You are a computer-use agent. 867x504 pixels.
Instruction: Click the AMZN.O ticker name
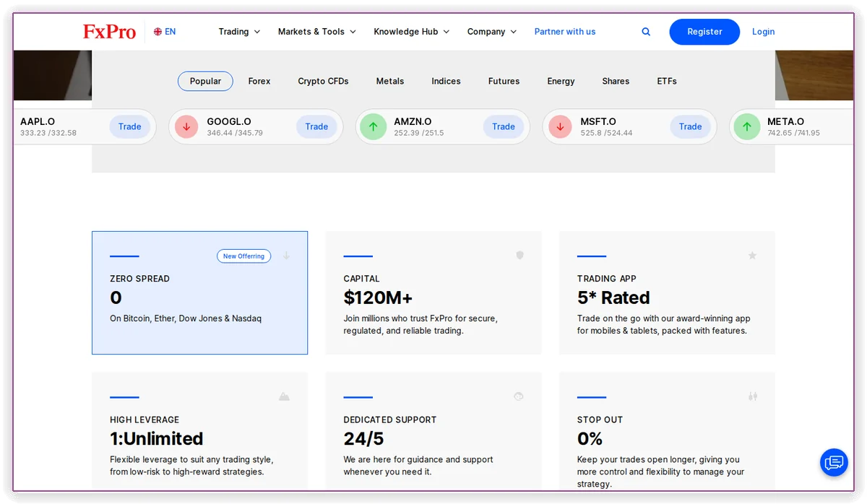click(413, 121)
